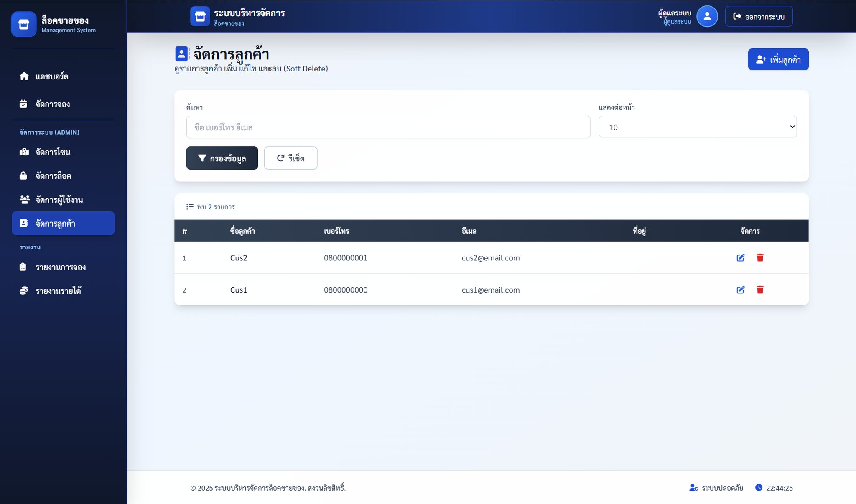Click the ออกจากระบบ logout button
This screenshot has width=856, height=504.
coord(759,16)
